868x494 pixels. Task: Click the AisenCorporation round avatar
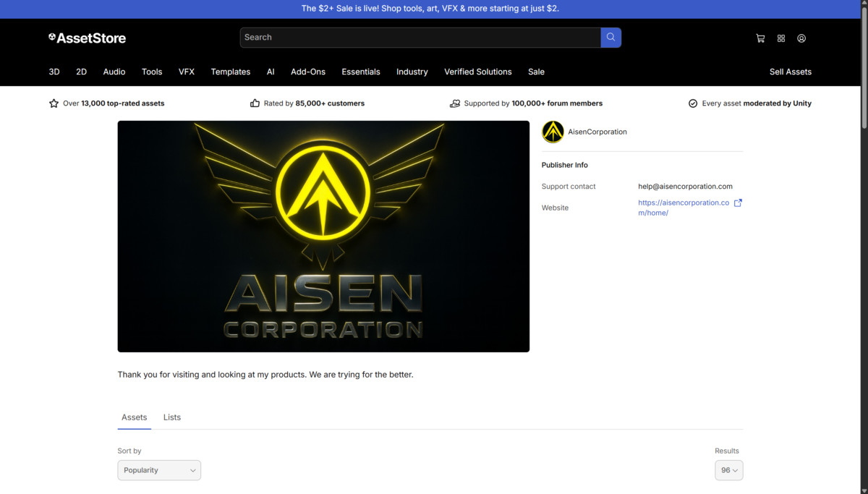[553, 132]
